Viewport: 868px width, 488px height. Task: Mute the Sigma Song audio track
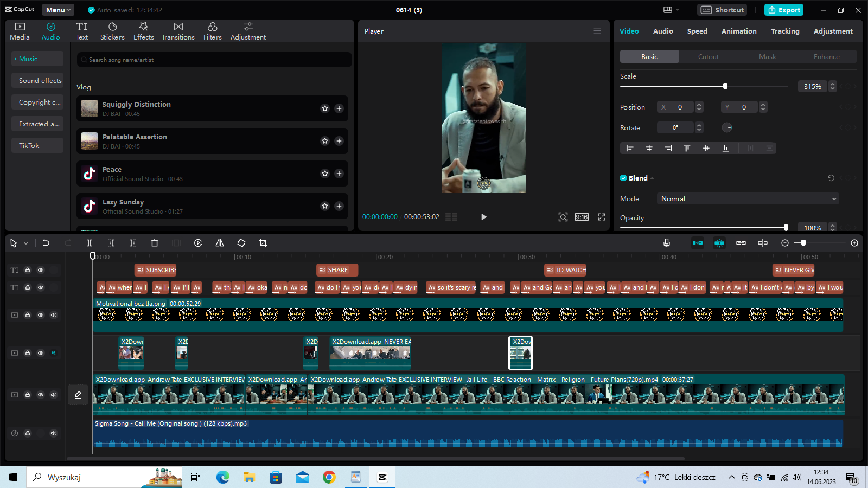click(54, 433)
